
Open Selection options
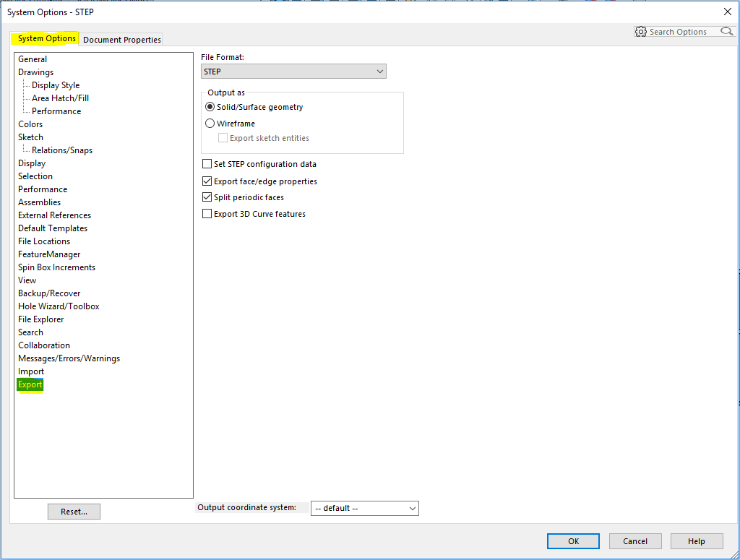[35, 176]
